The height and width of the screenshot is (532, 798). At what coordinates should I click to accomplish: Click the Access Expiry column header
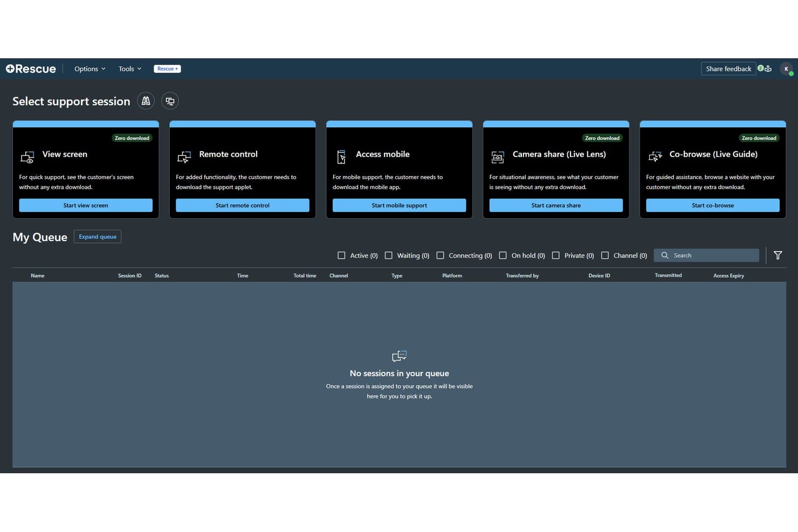point(728,275)
